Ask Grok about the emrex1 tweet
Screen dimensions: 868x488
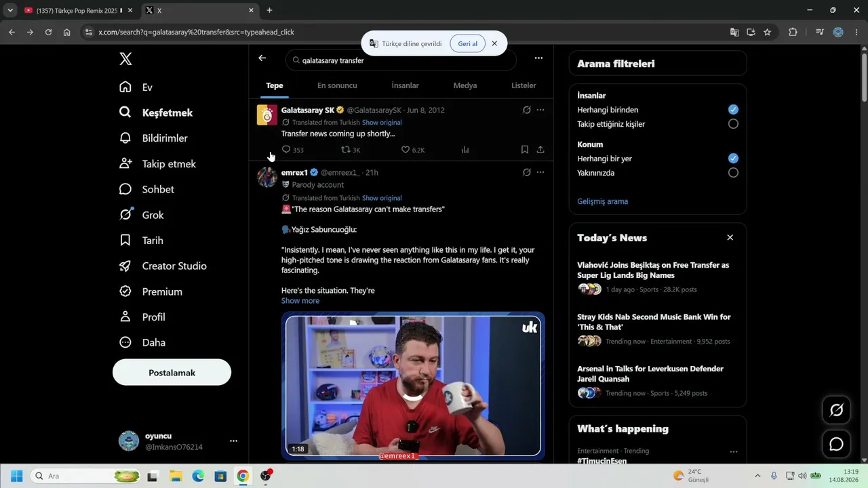coord(526,172)
